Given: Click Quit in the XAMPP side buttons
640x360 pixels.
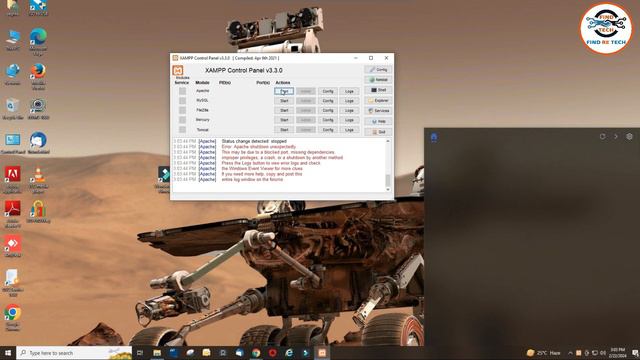Looking at the screenshot, I should [x=378, y=132].
